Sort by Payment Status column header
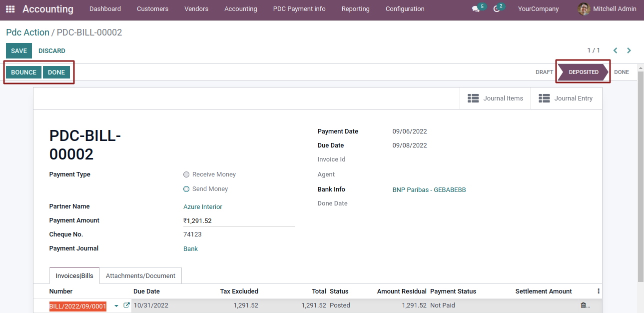Screen dimensions: 644x313 click(x=453, y=291)
